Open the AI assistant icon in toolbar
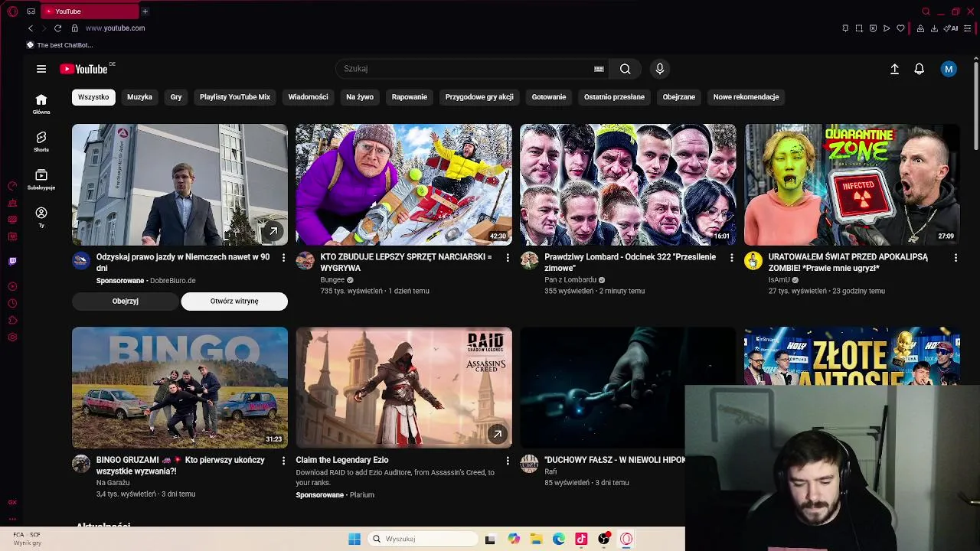This screenshot has width=980, height=551. pyautogui.click(x=952, y=28)
